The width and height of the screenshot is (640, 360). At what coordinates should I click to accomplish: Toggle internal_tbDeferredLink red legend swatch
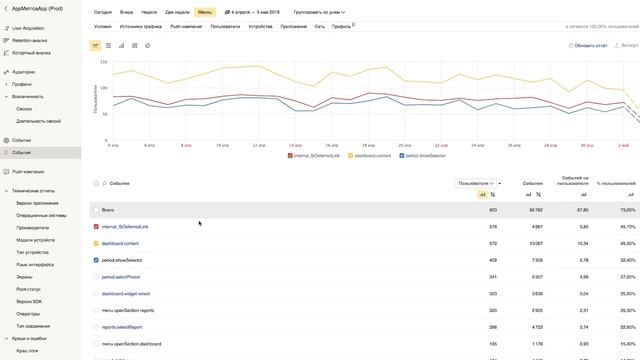290,156
